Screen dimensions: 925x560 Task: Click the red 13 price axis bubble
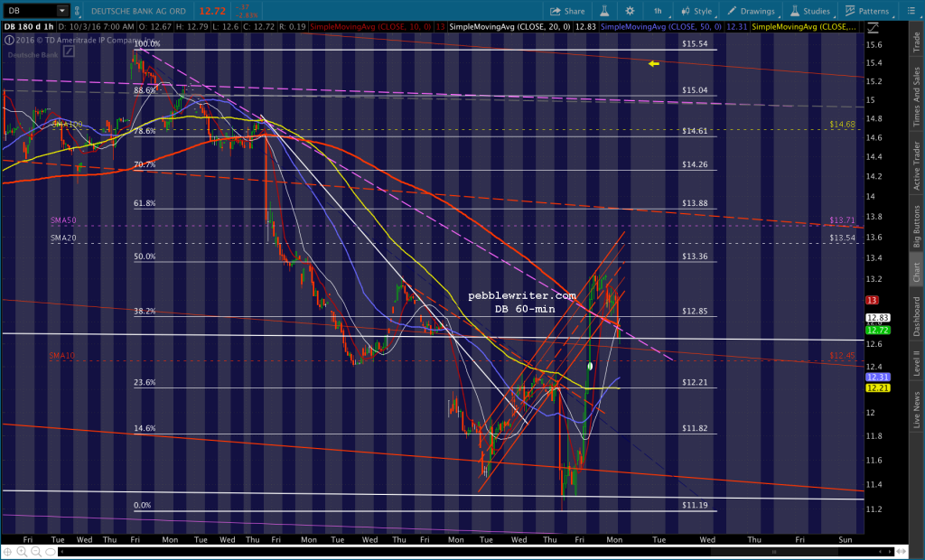point(872,301)
